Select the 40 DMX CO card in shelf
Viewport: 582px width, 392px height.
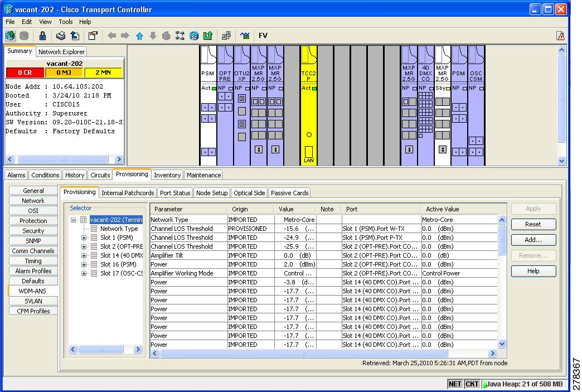(425, 105)
